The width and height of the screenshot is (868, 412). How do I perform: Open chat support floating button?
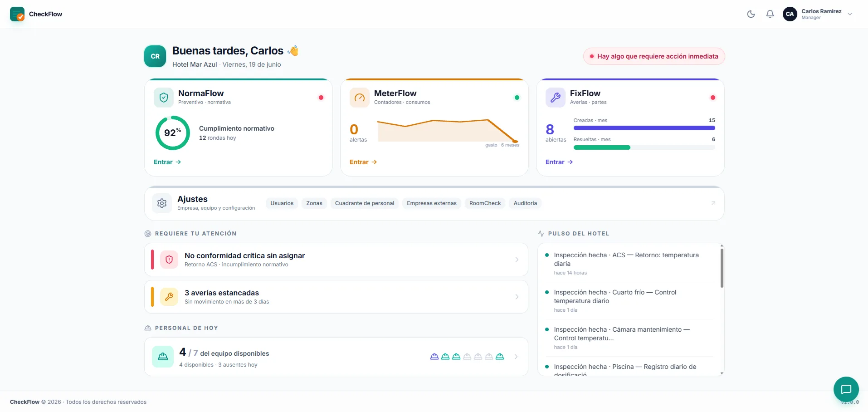(846, 389)
